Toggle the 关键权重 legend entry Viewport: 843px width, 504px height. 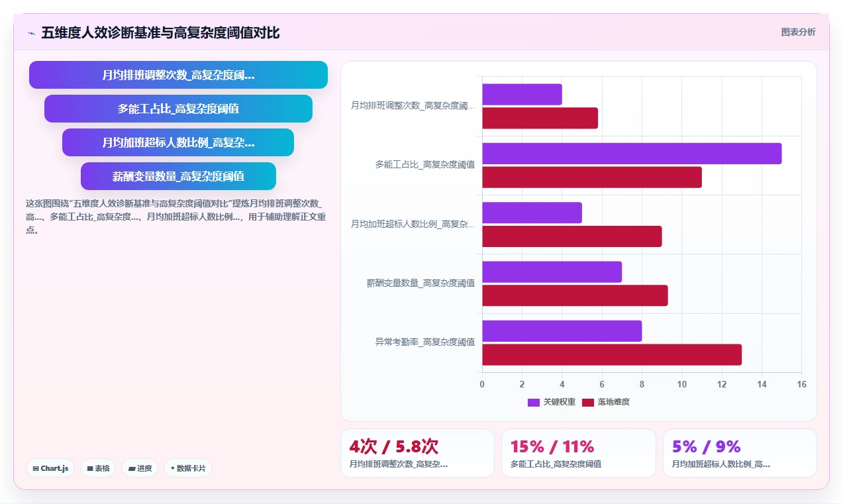pyautogui.click(x=551, y=402)
